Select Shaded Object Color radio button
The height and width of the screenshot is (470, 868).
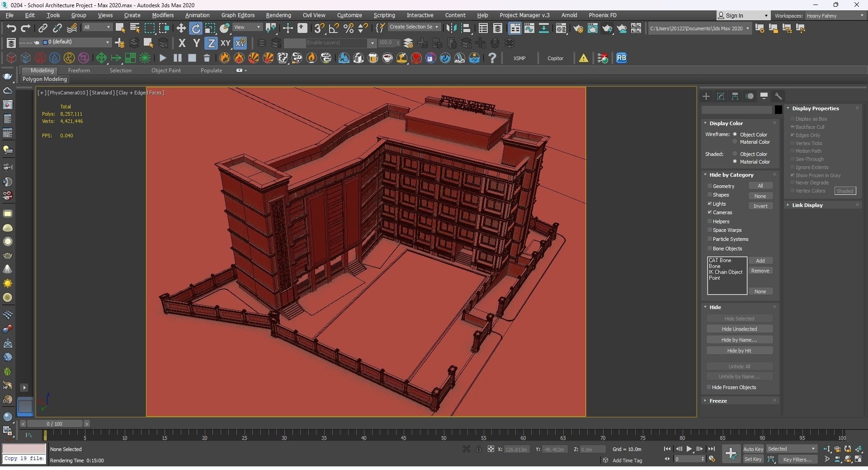click(x=735, y=154)
